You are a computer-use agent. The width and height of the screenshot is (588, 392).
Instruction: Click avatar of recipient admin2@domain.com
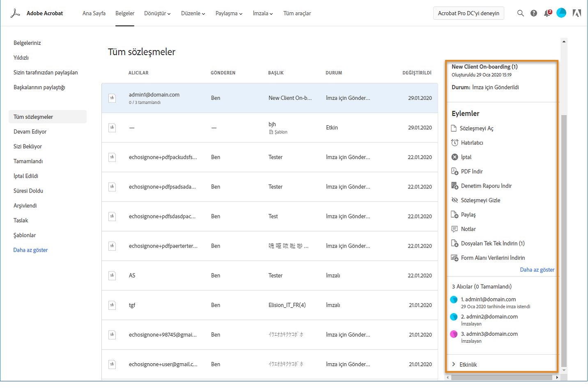click(x=454, y=317)
